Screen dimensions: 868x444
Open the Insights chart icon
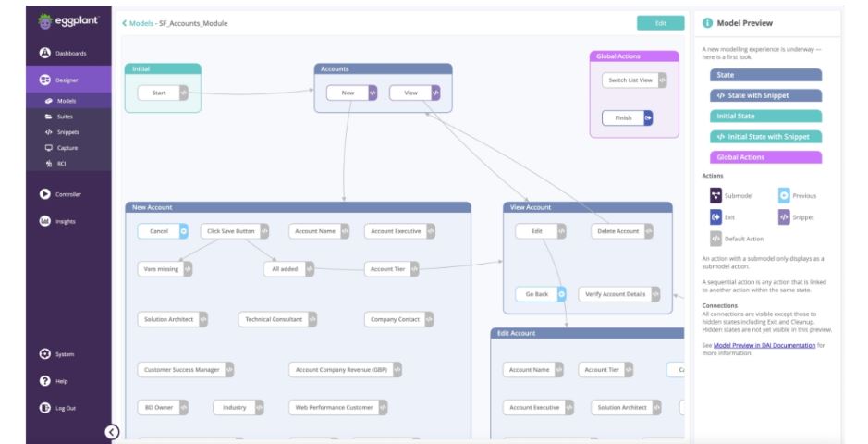pos(45,221)
